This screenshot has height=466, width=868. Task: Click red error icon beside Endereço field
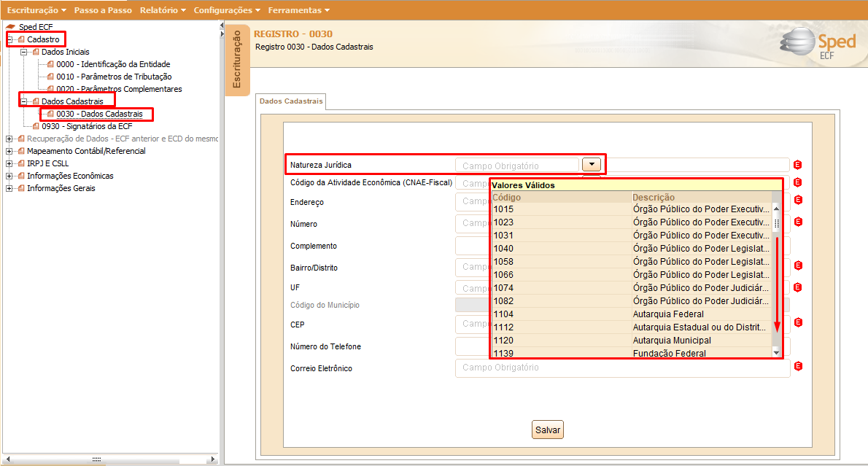click(798, 200)
